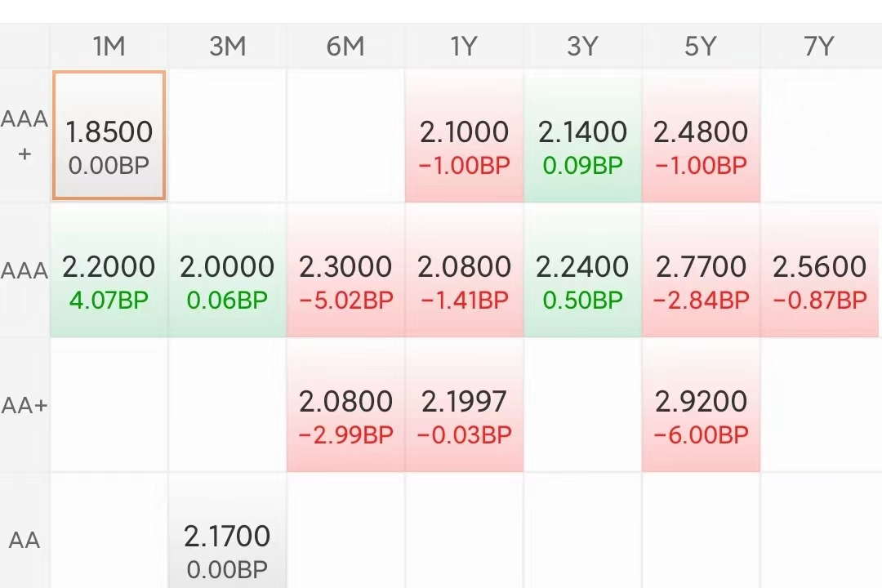
Task: Select the 6M column header
Action: tap(345, 47)
